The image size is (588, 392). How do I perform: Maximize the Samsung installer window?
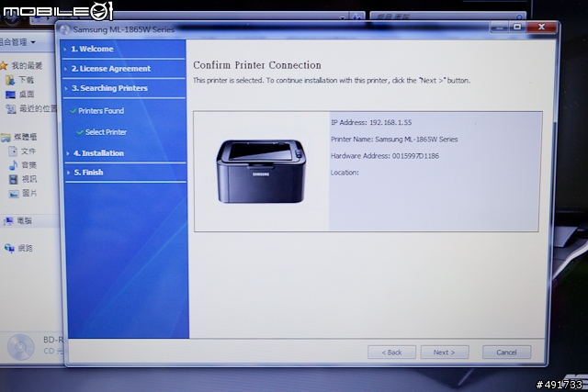[517, 27]
